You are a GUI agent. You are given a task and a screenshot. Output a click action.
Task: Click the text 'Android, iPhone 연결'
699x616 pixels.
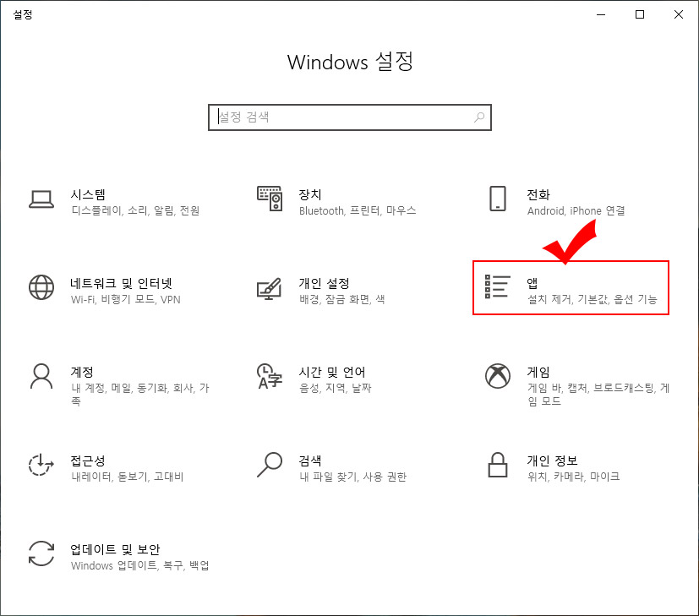coord(576,210)
